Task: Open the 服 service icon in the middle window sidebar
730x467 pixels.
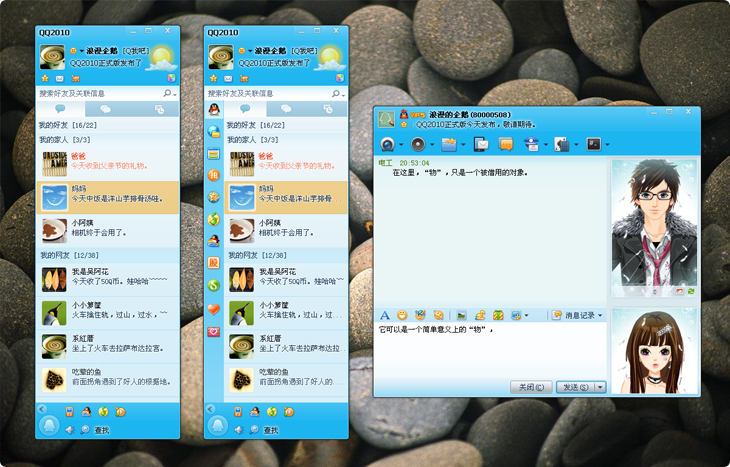Action: coord(213,263)
